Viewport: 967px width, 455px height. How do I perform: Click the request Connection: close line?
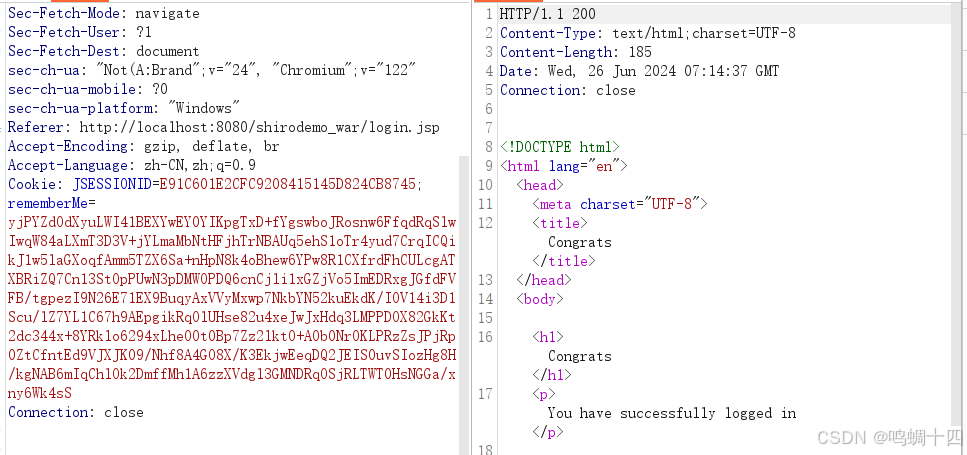(75, 412)
